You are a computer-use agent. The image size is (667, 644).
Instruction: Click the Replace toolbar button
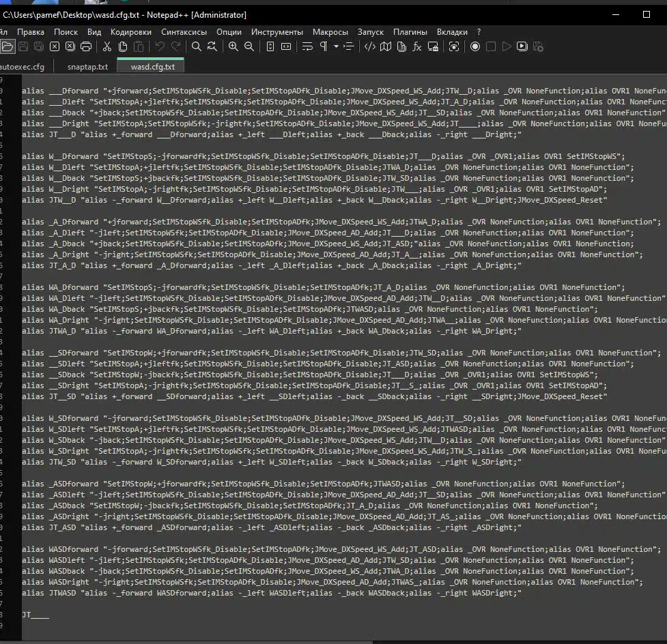tap(212, 46)
